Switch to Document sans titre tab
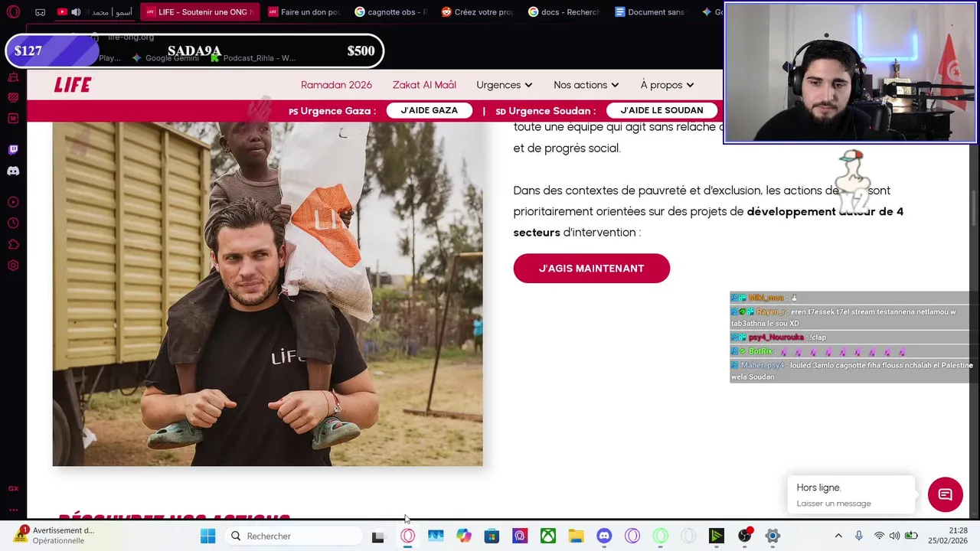This screenshot has width=980, height=551. (652, 12)
